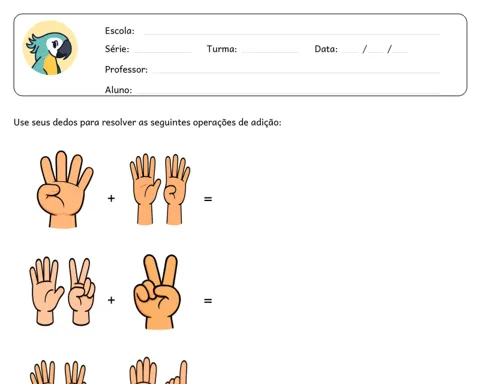480x384 pixels.
Task: Click the two raised hands in first row
Action: click(160, 189)
